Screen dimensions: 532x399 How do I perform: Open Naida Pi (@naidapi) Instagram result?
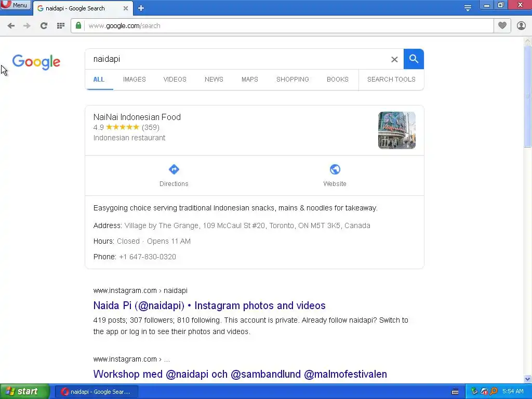(209, 305)
